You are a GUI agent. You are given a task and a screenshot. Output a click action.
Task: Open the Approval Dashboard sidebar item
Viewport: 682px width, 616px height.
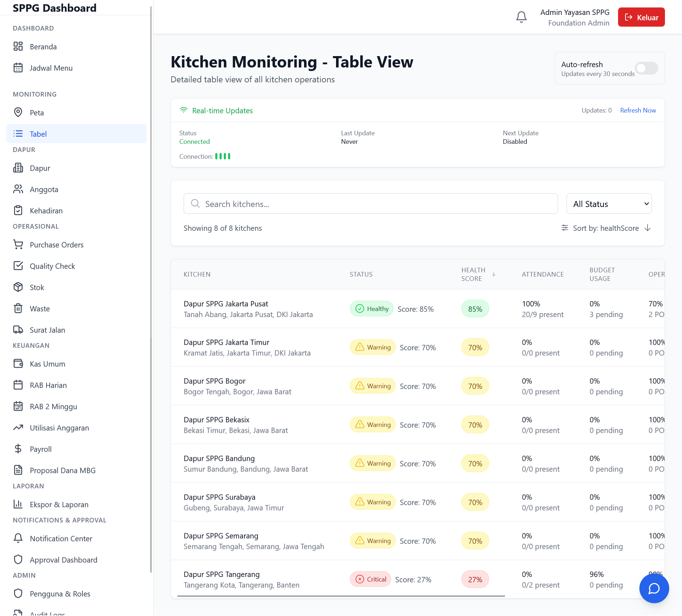[63, 560]
